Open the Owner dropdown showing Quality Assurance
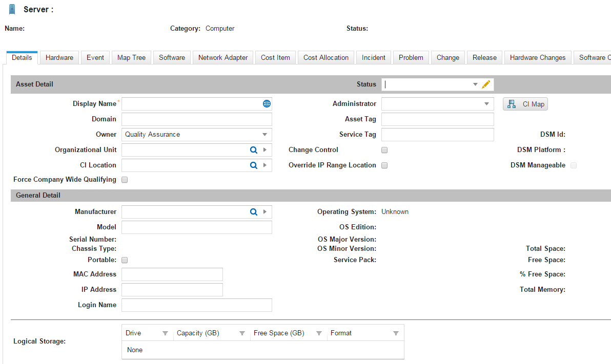 (x=266, y=134)
